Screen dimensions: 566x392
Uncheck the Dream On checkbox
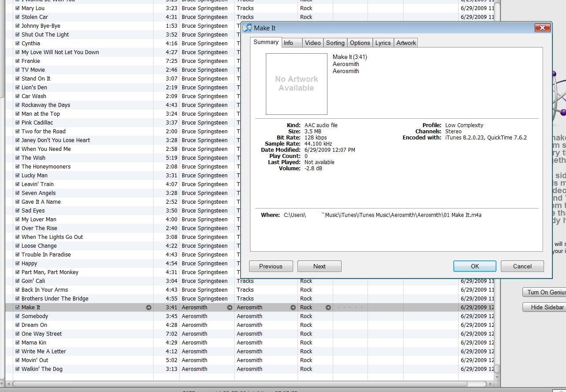17,325
